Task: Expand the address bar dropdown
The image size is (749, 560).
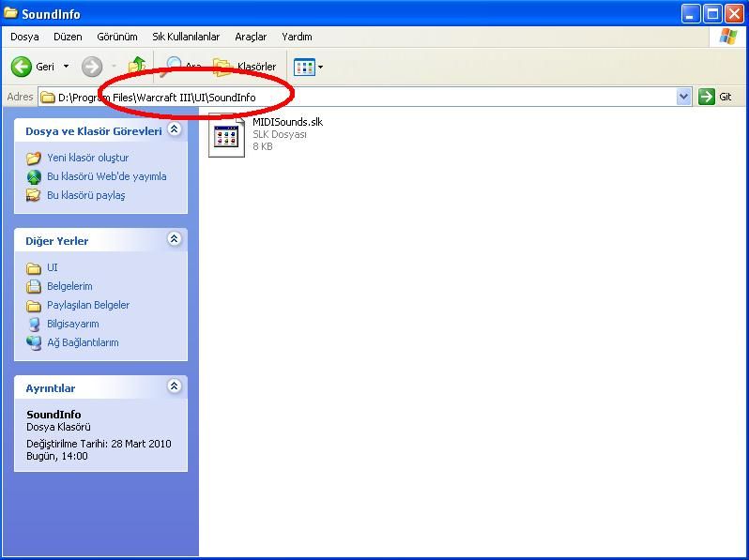Action: point(683,97)
